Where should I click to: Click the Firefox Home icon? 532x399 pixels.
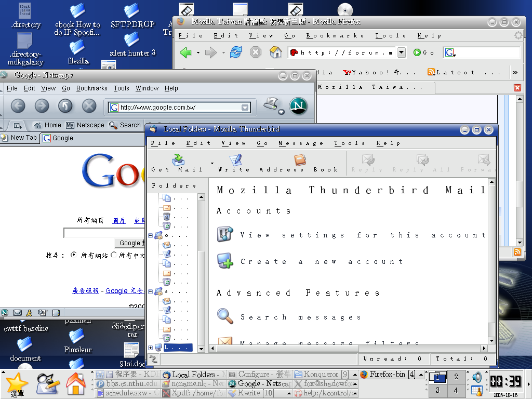(x=275, y=52)
